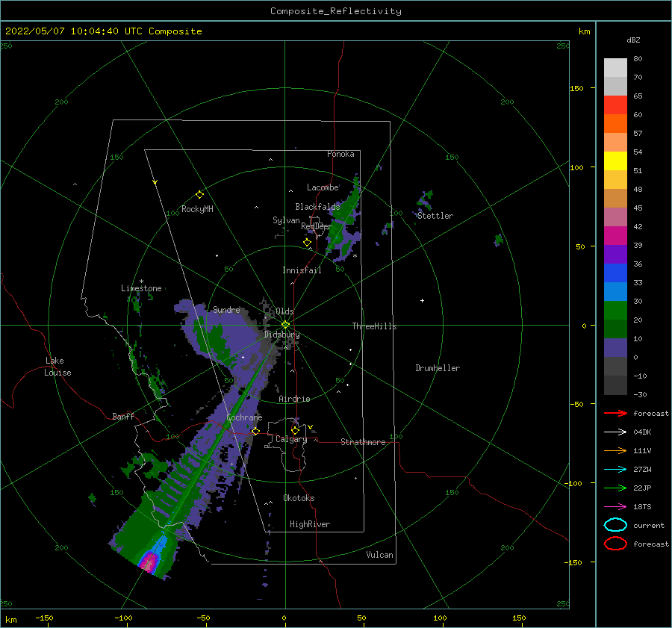The width and height of the screenshot is (672, 628).
Task: Click the Blackfalds town label
Action: point(317,207)
